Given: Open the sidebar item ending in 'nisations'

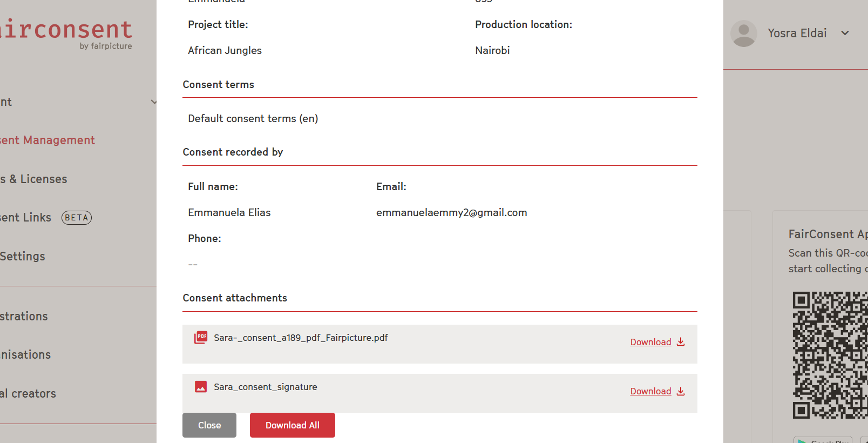Looking at the screenshot, I should click(25, 355).
